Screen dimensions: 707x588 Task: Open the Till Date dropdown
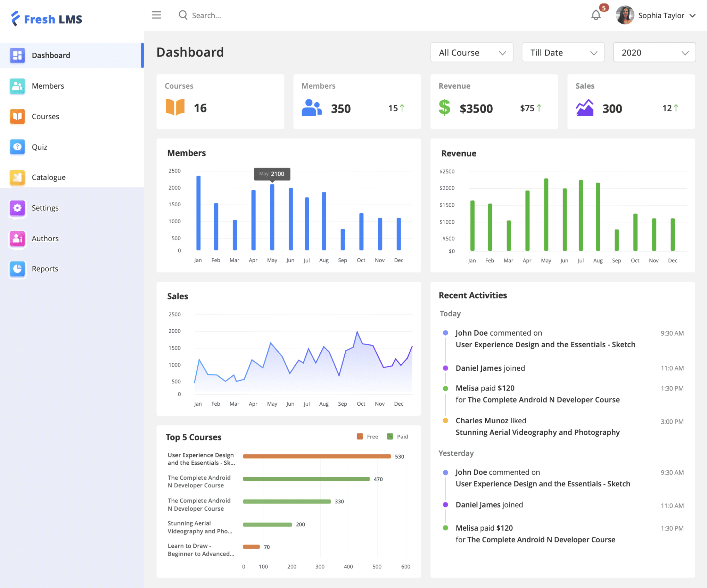pyautogui.click(x=563, y=52)
